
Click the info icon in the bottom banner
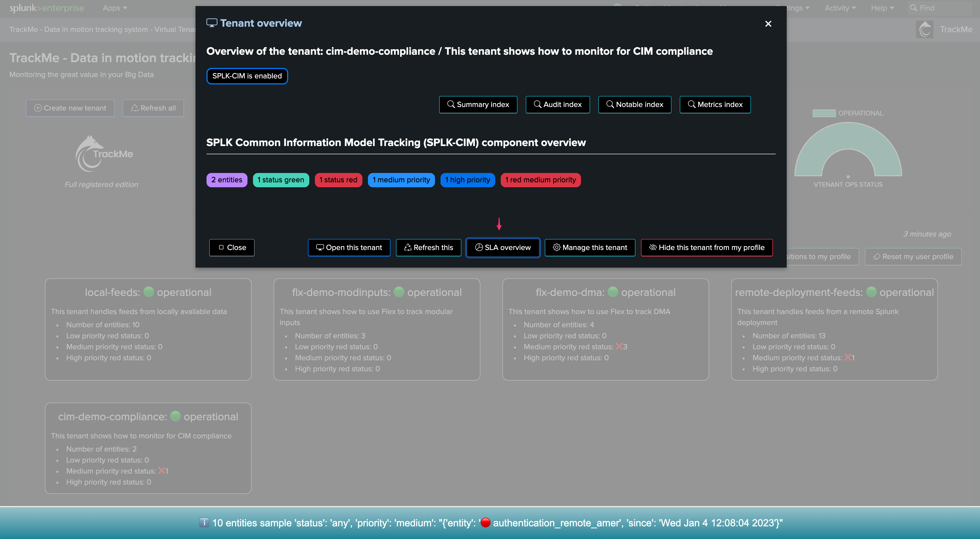[204, 523]
